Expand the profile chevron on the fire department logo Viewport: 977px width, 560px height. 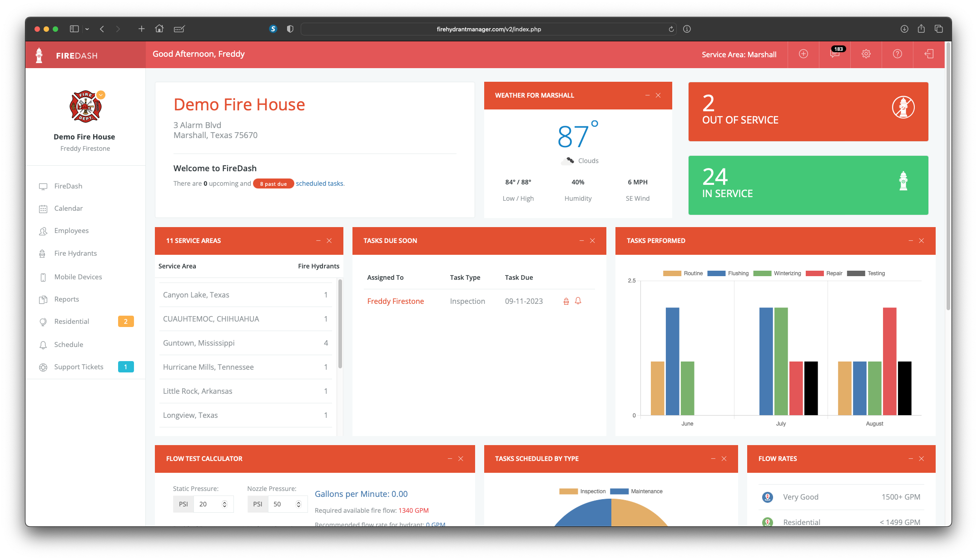101,95
